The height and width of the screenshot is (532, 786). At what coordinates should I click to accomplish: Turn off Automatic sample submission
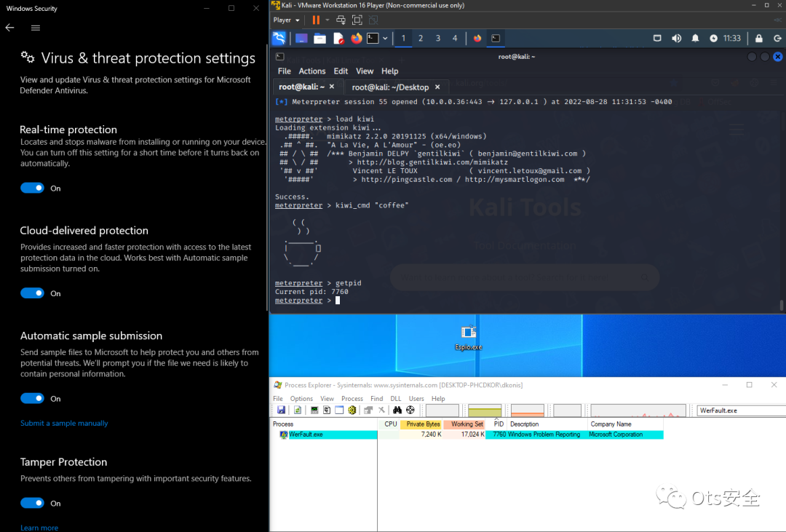coord(32,399)
